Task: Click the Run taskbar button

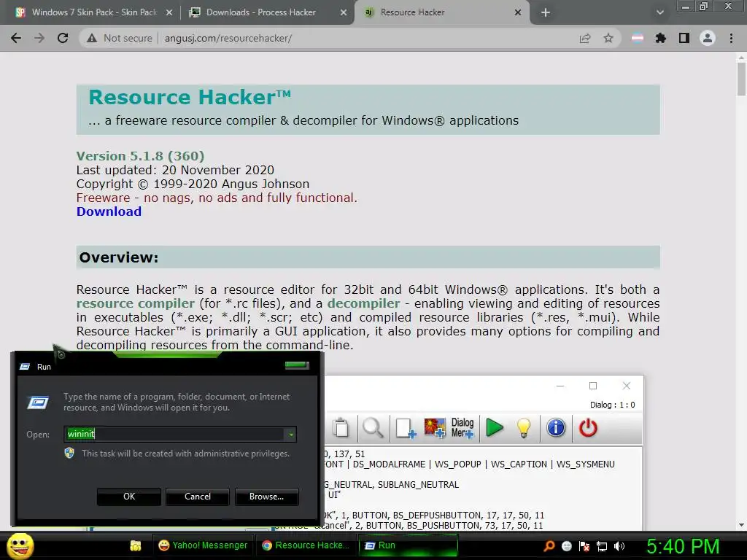Action: (407, 545)
